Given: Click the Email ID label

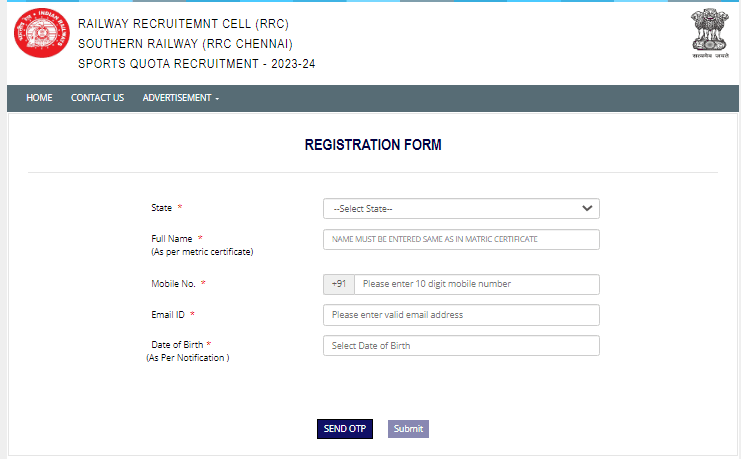Looking at the screenshot, I should 168,315.
